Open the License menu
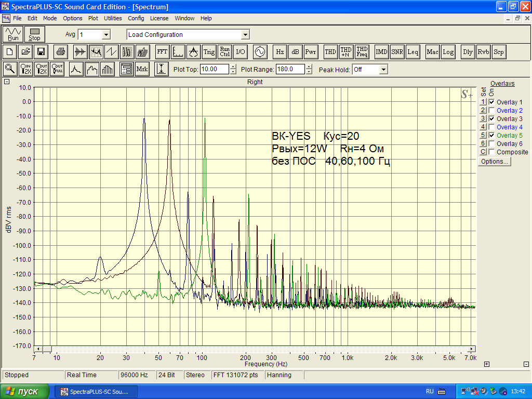The width and height of the screenshot is (532, 399). (x=159, y=18)
